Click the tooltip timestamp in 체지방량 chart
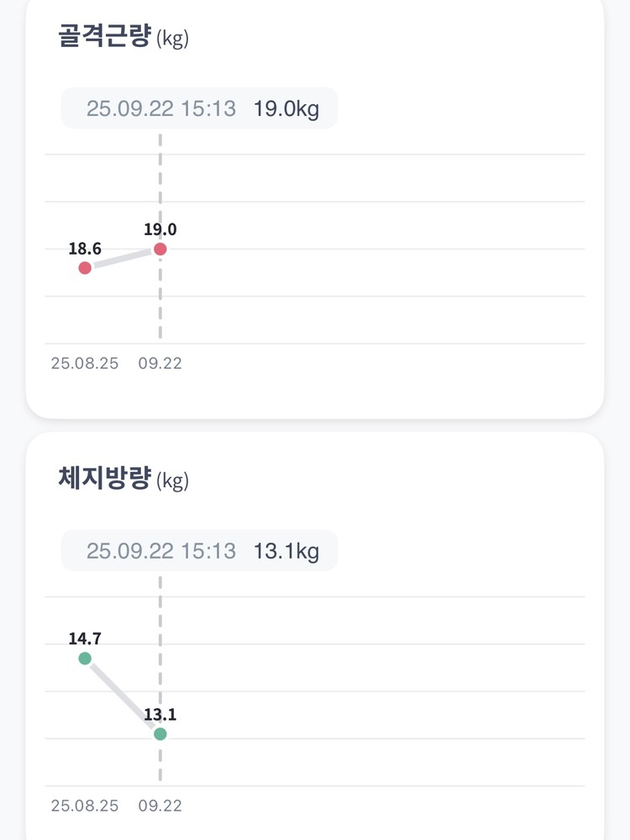 (161, 551)
